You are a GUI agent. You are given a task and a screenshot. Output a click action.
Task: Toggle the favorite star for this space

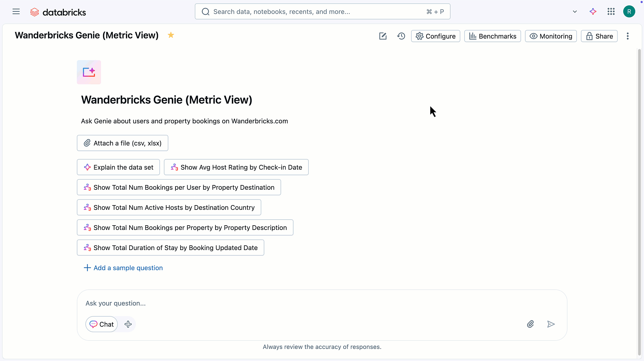tap(171, 35)
